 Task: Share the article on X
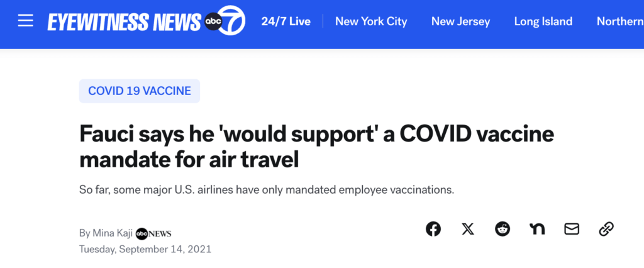coord(468,229)
